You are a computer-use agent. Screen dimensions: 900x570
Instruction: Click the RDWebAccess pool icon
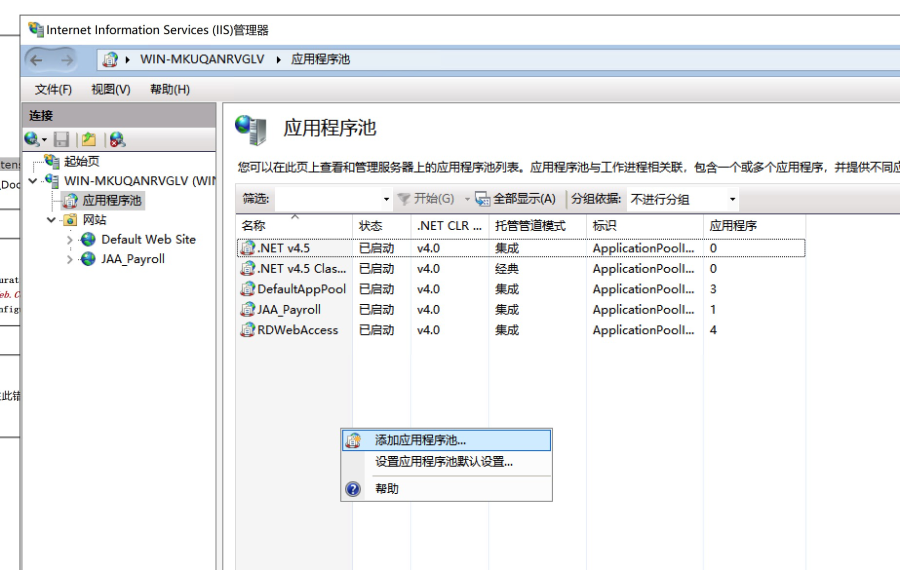point(248,330)
